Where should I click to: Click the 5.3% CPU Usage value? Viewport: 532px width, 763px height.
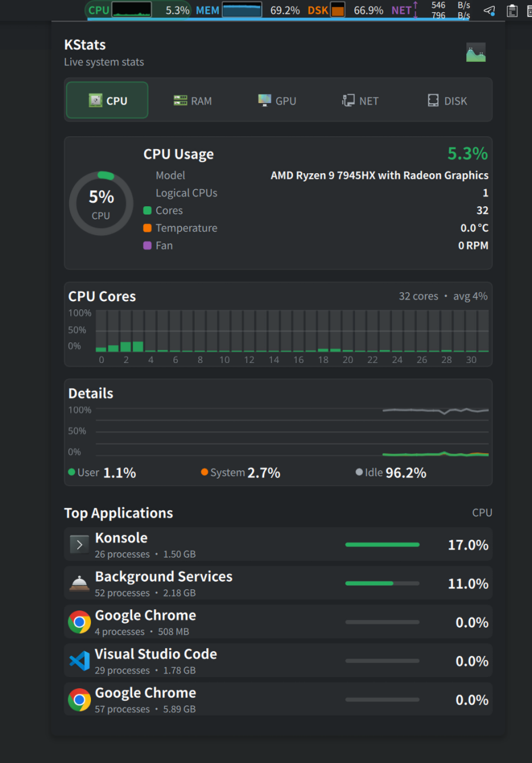click(468, 154)
